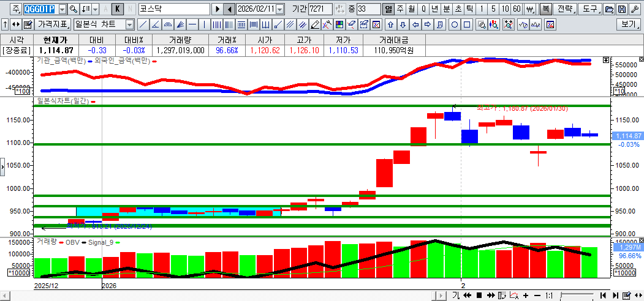Click the save chart floppy disk icon
644x301 pixels.
click(622, 9)
